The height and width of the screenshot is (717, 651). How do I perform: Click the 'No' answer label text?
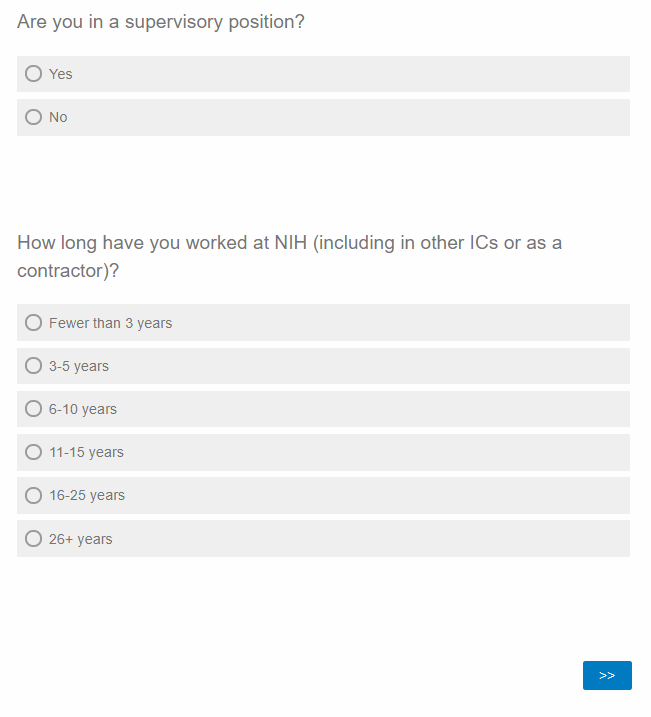click(x=58, y=117)
